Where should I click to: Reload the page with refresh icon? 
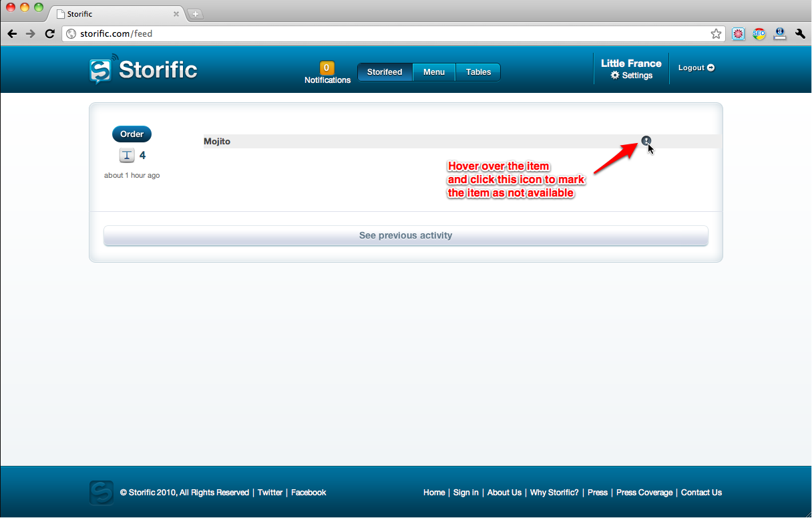(49, 33)
